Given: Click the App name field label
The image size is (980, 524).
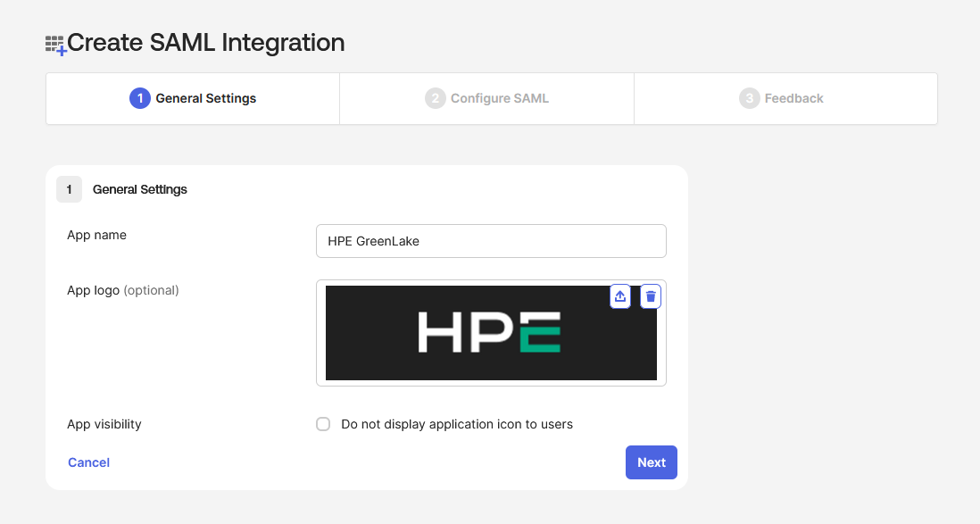Looking at the screenshot, I should (96, 235).
